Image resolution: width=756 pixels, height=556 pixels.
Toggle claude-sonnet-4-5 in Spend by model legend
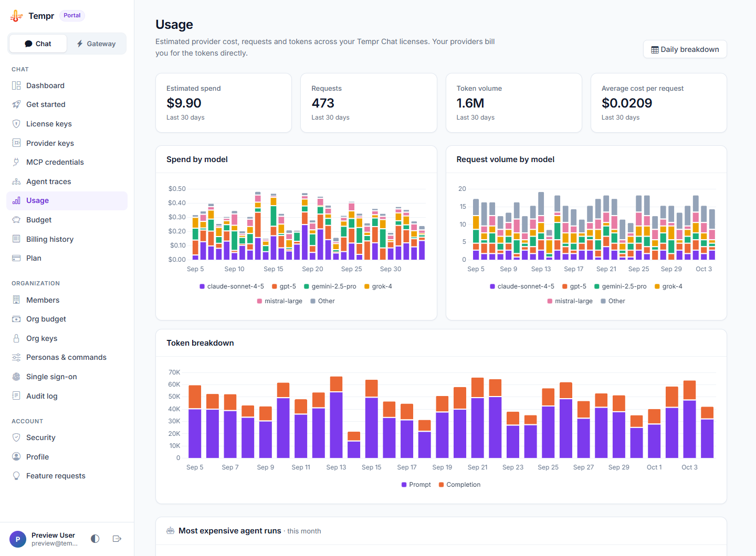coord(232,286)
